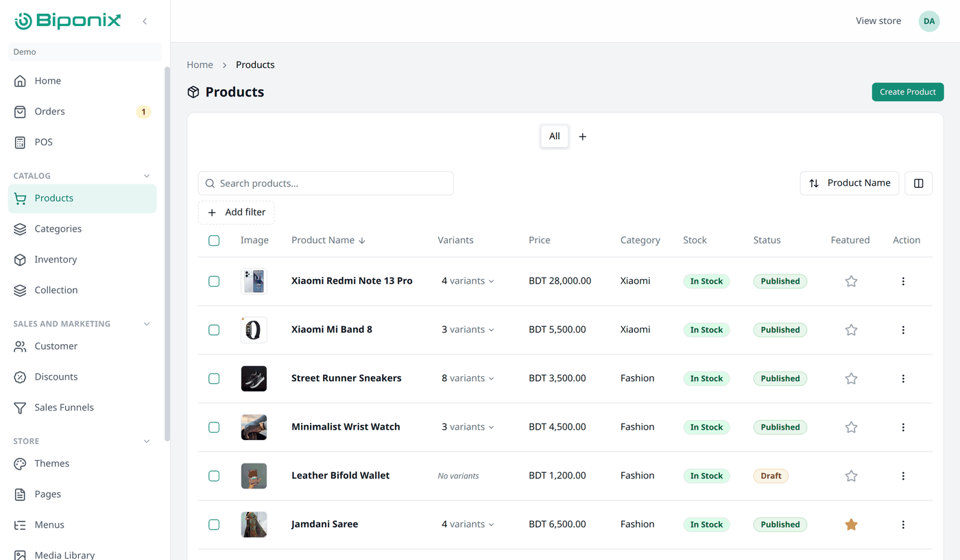Expand 4 variants of Xiaomi Redmi Note 13 Pro
Screen dimensions: 960x560
(468, 281)
